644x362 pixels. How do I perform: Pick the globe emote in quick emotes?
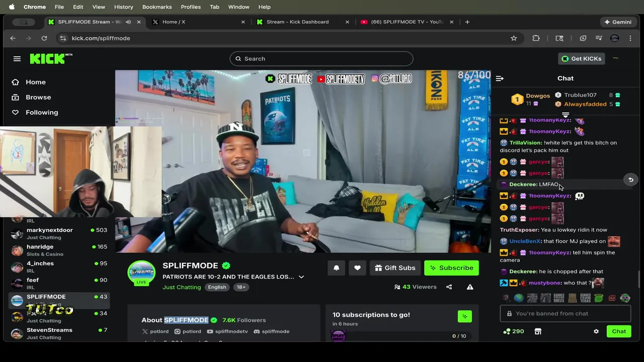pyautogui.click(x=519, y=298)
